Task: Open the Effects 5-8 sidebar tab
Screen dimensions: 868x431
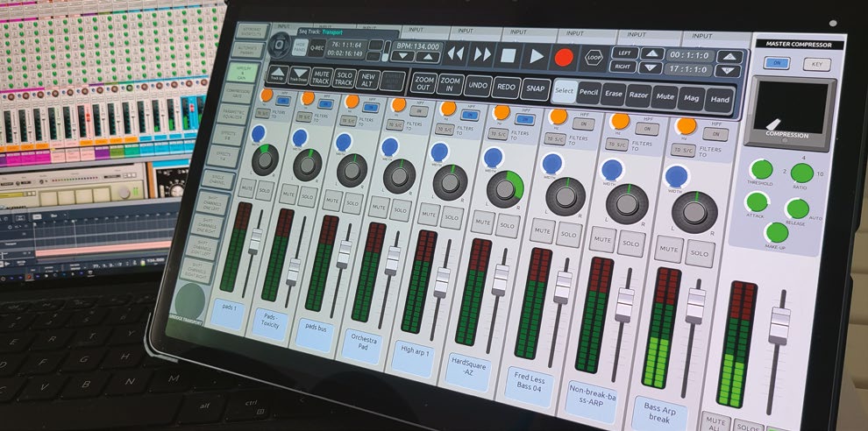Action: (229, 136)
